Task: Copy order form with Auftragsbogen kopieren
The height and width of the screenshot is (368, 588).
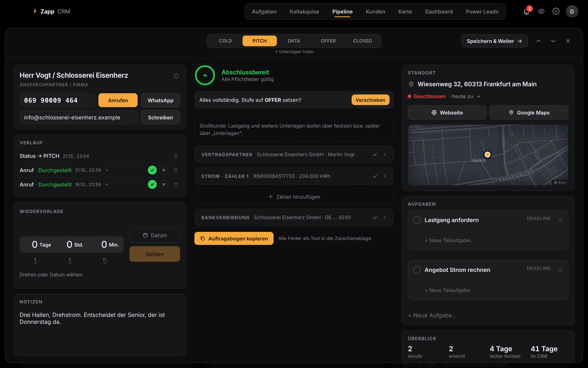Action: tap(234, 239)
